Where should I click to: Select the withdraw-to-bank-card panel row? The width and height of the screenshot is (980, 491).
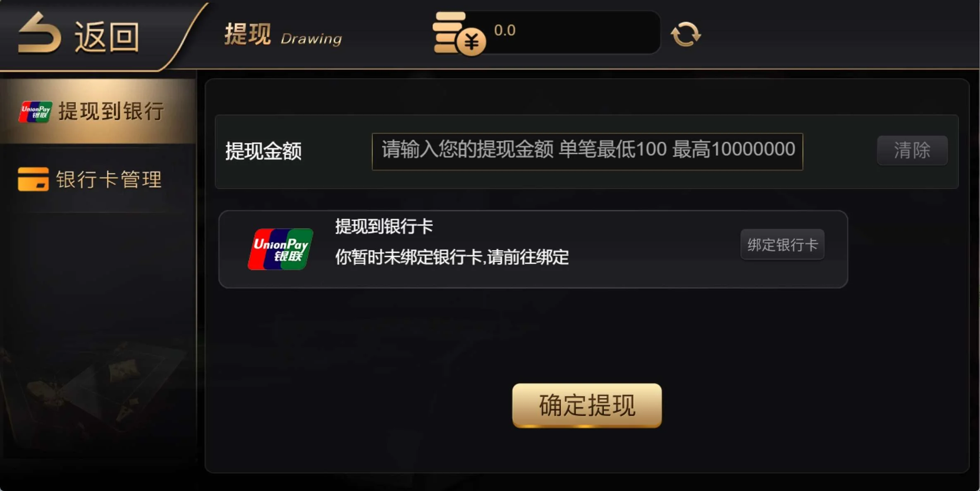(533, 249)
